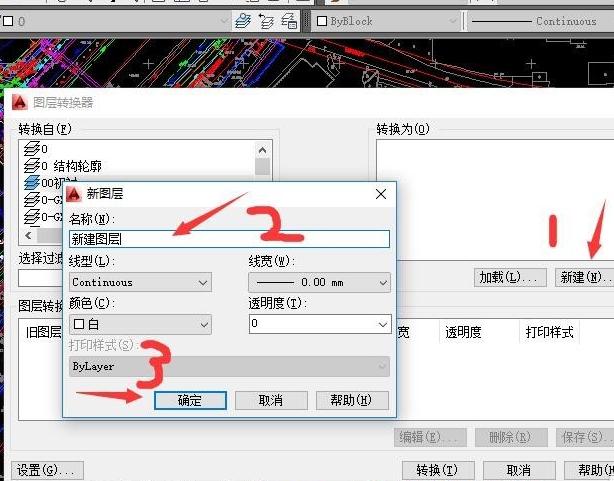Click the 取消 button in Layer Translator window

tap(519, 470)
